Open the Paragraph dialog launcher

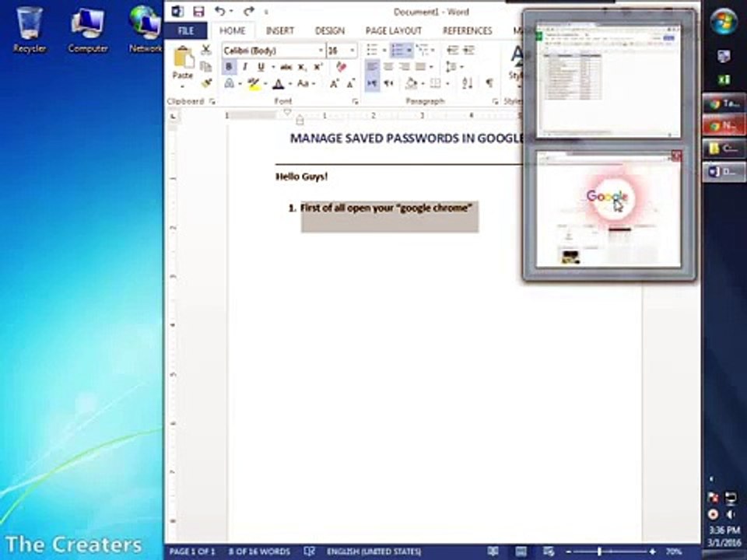click(495, 101)
